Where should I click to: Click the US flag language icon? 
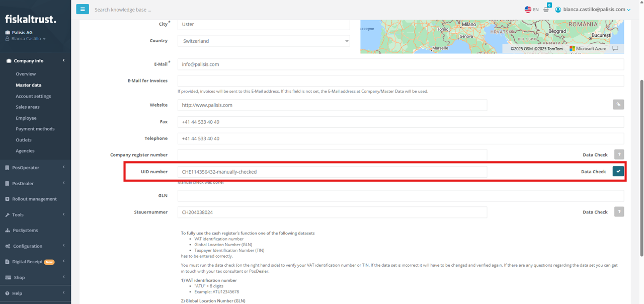tap(528, 9)
